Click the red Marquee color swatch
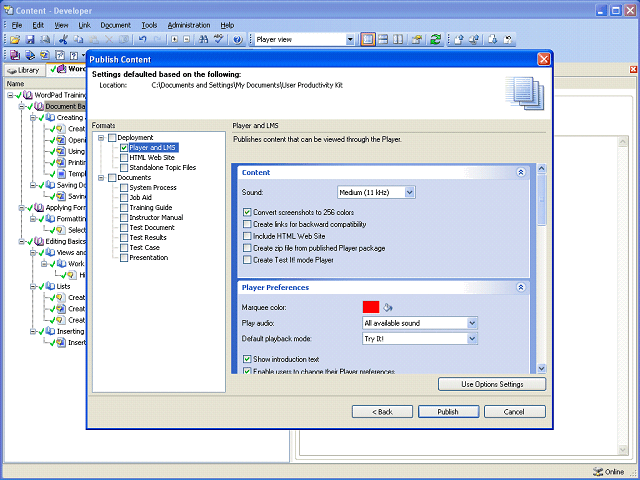Viewport: 640px width, 480px height. (x=371, y=307)
